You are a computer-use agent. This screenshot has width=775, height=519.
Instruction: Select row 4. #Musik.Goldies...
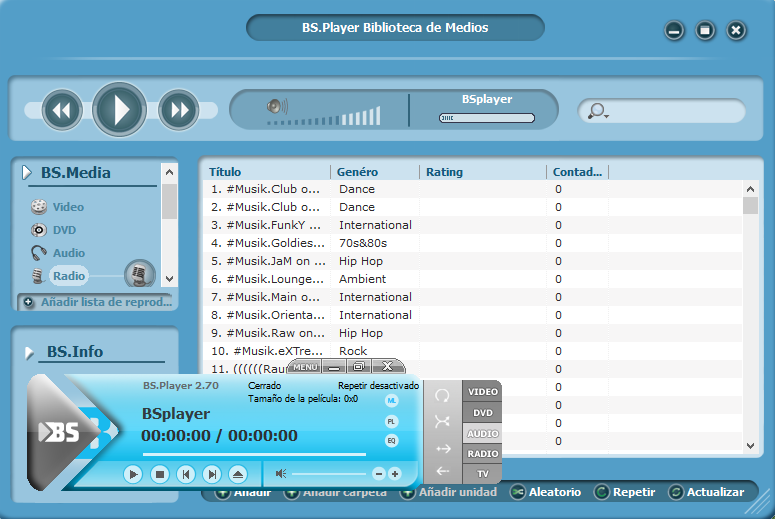pyautogui.click(x=473, y=243)
